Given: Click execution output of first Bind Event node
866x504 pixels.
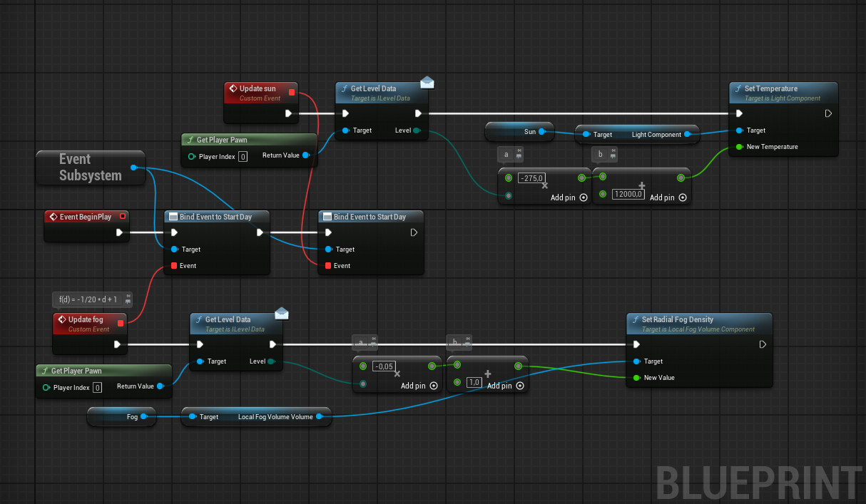Looking at the screenshot, I should (260, 232).
